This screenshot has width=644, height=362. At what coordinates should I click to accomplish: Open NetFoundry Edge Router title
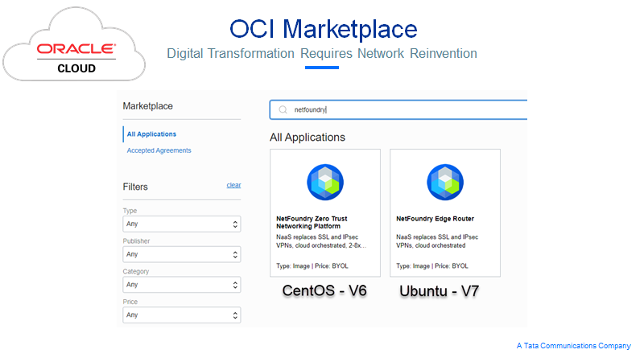(435, 219)
